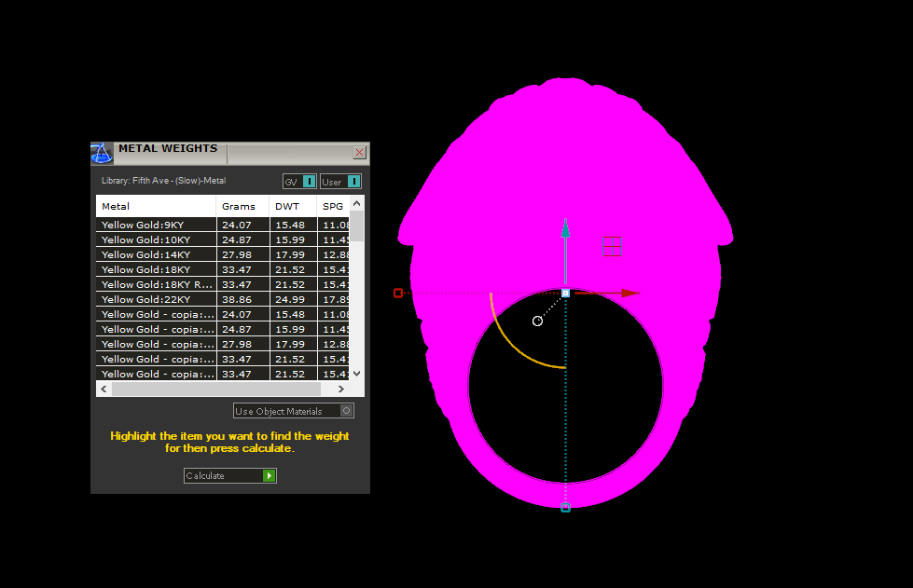Click the red grid planar handle
Image resolution: width=913 pixels, height=588 pixels.
[x=612, y=246]
